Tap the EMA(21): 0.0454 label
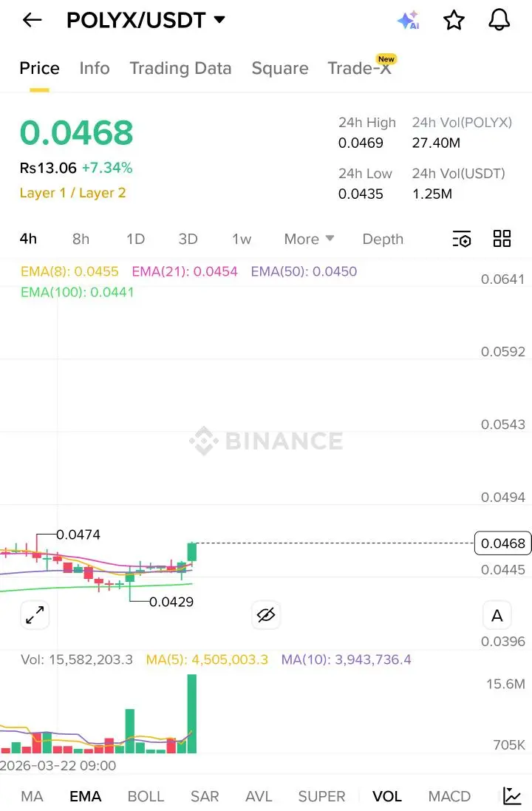The width and height of the screenshot is (532, 811). pos(185,271)
